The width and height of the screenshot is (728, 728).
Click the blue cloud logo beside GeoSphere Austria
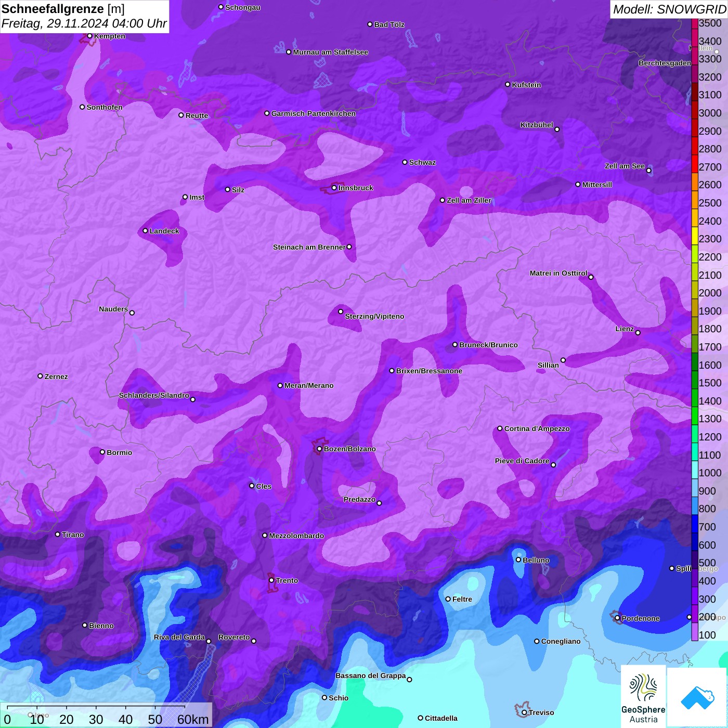697,698
